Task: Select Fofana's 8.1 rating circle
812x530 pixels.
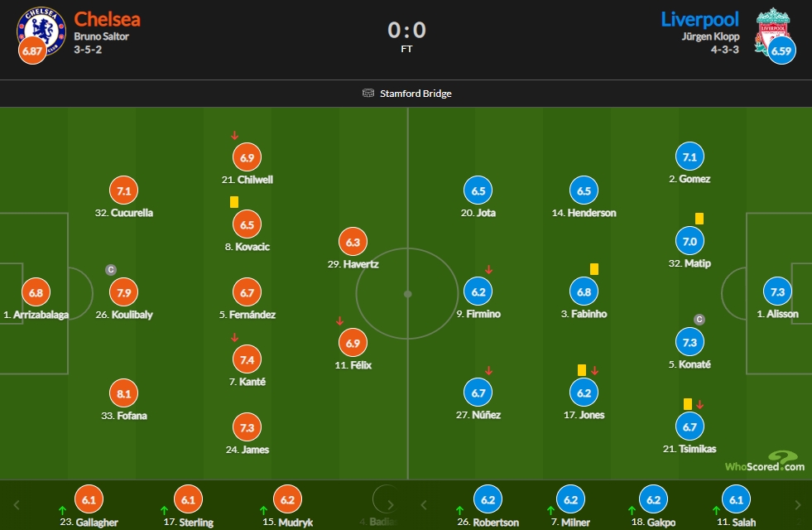Action: (124, 393)
